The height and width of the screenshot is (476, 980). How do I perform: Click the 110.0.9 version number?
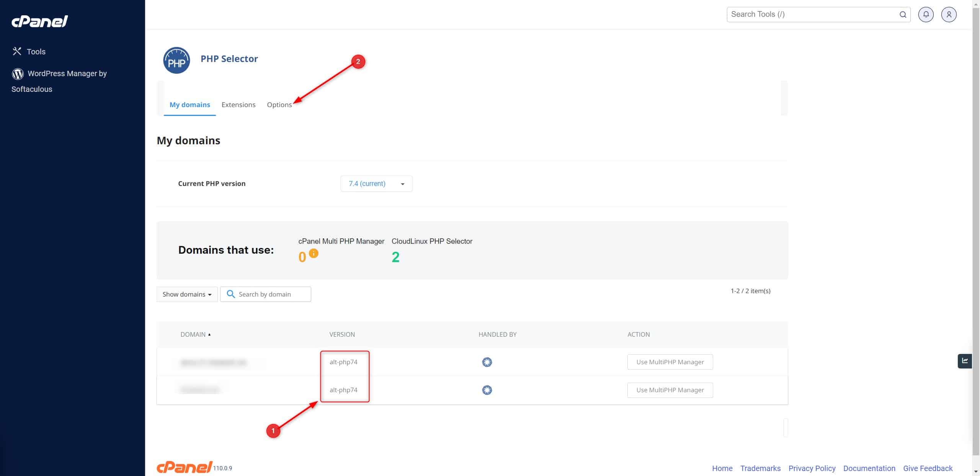(x=223, y=468)
